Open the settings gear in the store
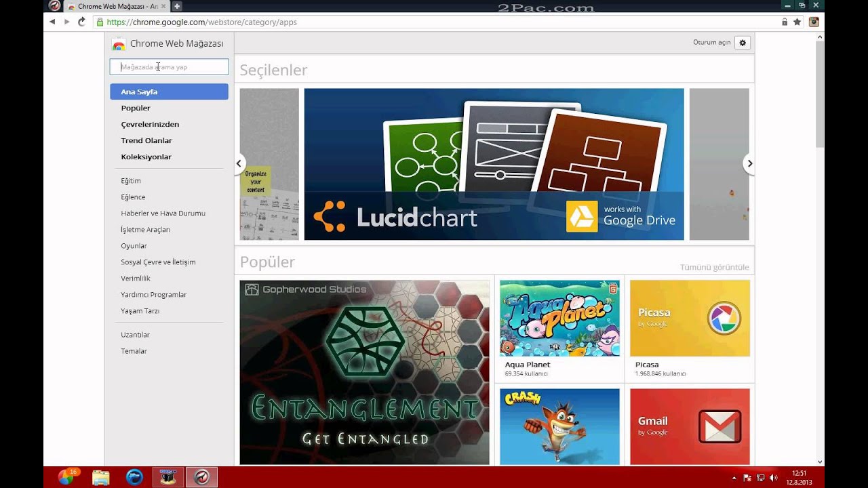This screenshot has height=488, width=868. point(743,42)
